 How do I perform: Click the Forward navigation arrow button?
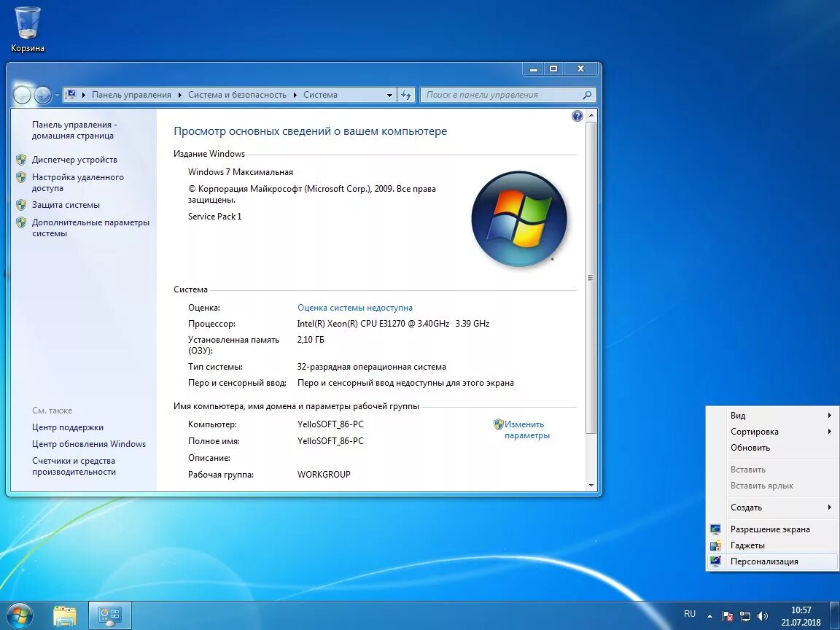(x=42, y=96)
